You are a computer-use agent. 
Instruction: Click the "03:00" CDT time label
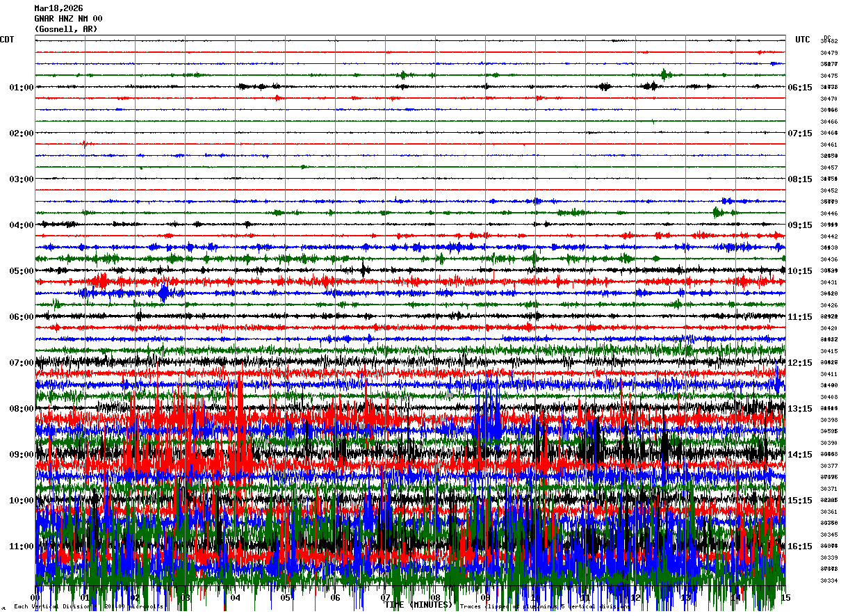click(22, 179)
